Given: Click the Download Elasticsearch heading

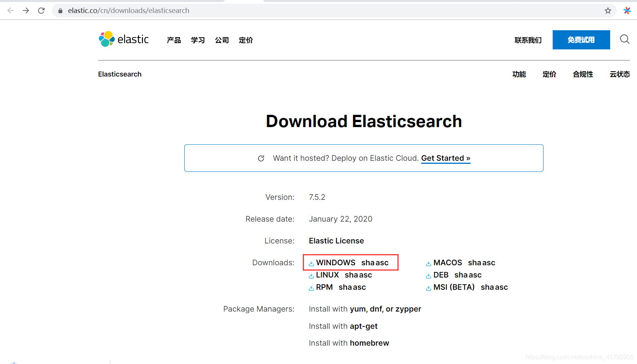Looking at the screenshot, I should tap(364, 121).
